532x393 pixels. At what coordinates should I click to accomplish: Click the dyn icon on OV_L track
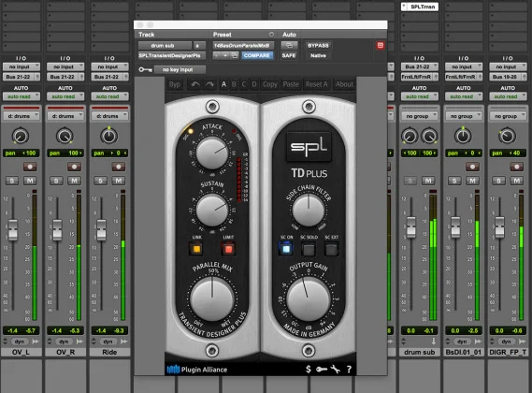pyautogui.click(x=20, y=342)
